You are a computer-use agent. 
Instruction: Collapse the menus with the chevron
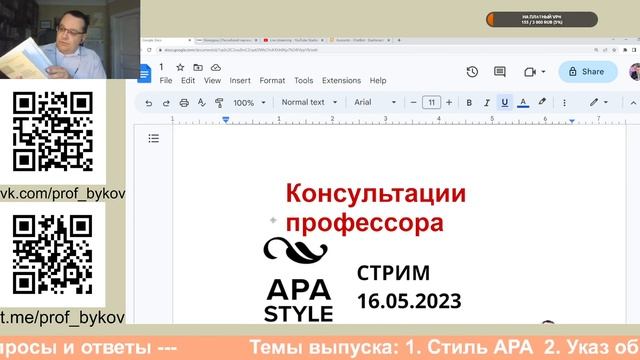click(633, 103)
